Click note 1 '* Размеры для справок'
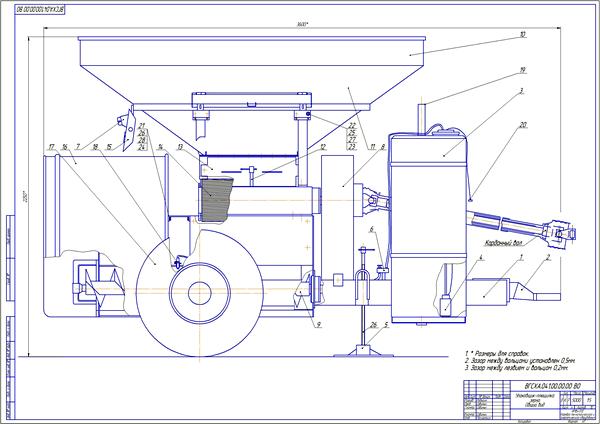Image resolution: width=600 pixels, height=424 pixels. click(x=497, y=353)
